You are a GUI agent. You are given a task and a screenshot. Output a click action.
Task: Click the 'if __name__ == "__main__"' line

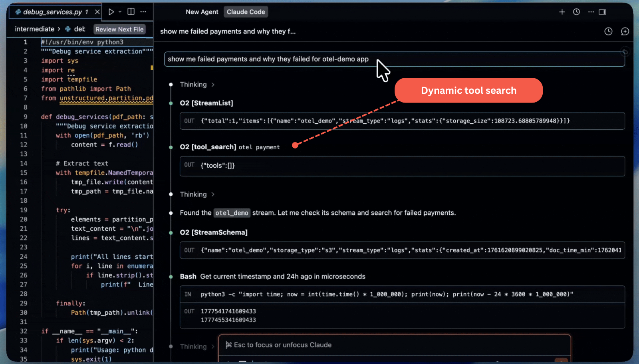89,331
